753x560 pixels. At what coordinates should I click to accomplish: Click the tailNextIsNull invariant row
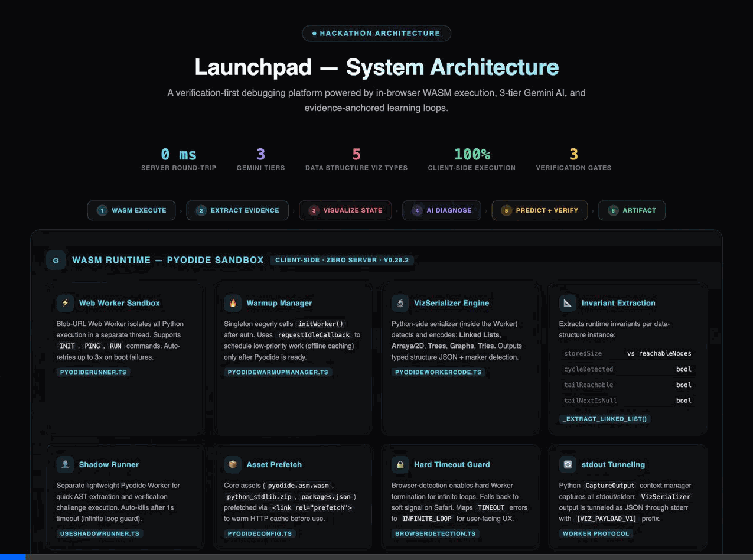pos(627,400)
